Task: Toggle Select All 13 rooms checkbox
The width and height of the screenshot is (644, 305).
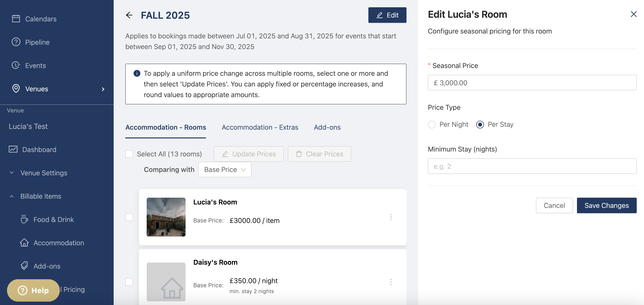Action: tap(129, 154)
